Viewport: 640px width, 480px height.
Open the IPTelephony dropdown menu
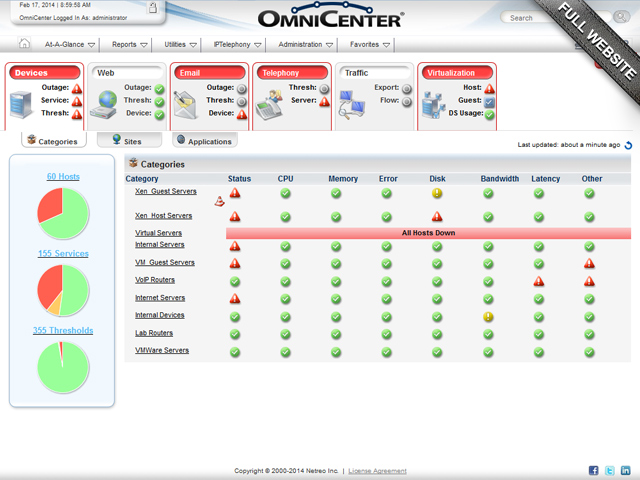[237, 44]
